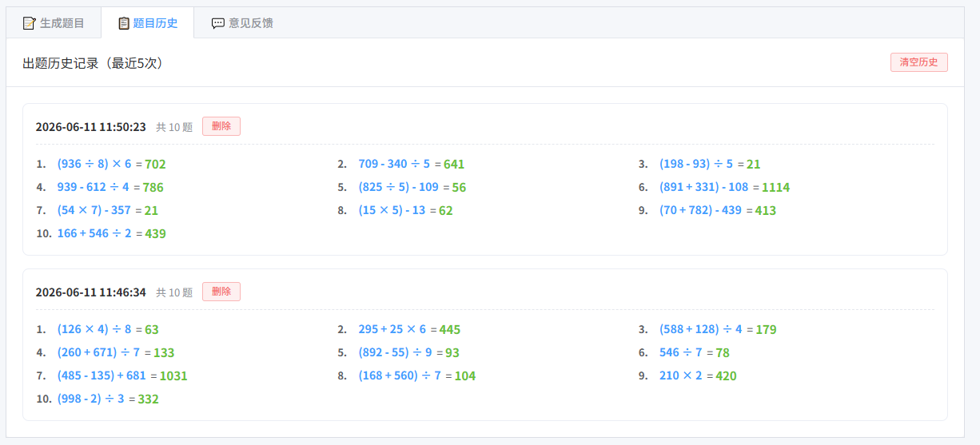This screenshot has height=445, width=980.
Task: Click the answer 1114 in first record
Action: pyautogui.click(x=775, y=187)
